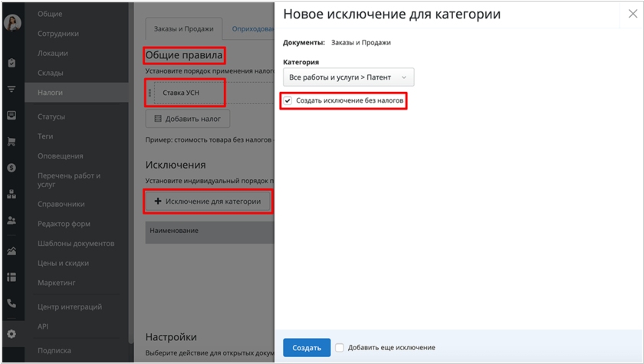Open the orders clipboard icon
Screen dimensions: 644x364
pos(11,63)
